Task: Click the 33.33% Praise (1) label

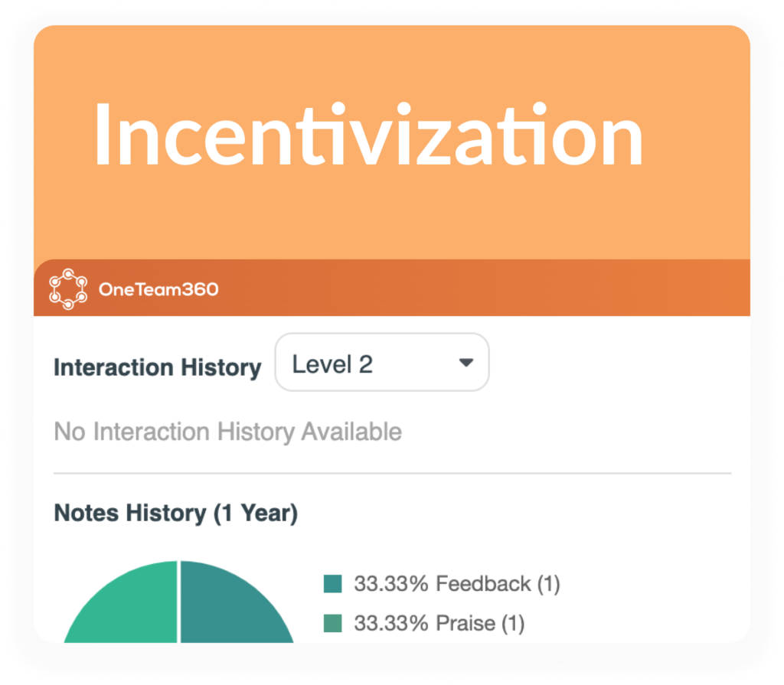Action: pos(443,623)
